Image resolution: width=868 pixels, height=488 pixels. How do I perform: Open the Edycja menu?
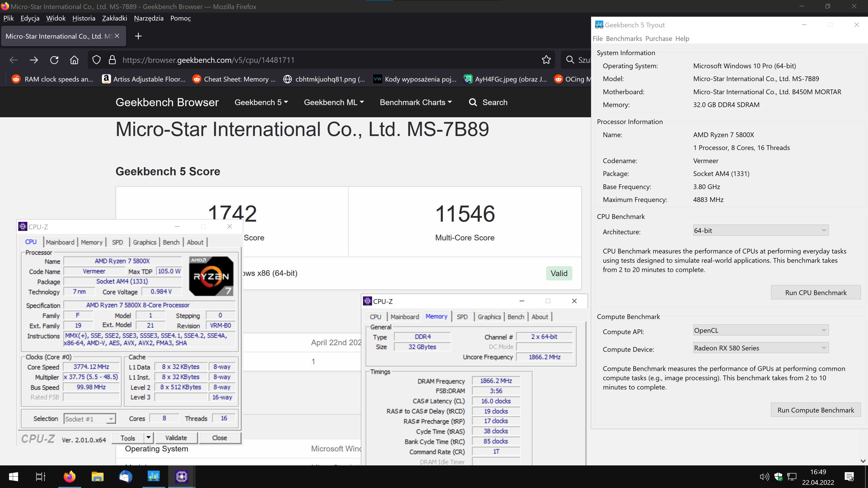pyautogui.click(x=30, y=18)
